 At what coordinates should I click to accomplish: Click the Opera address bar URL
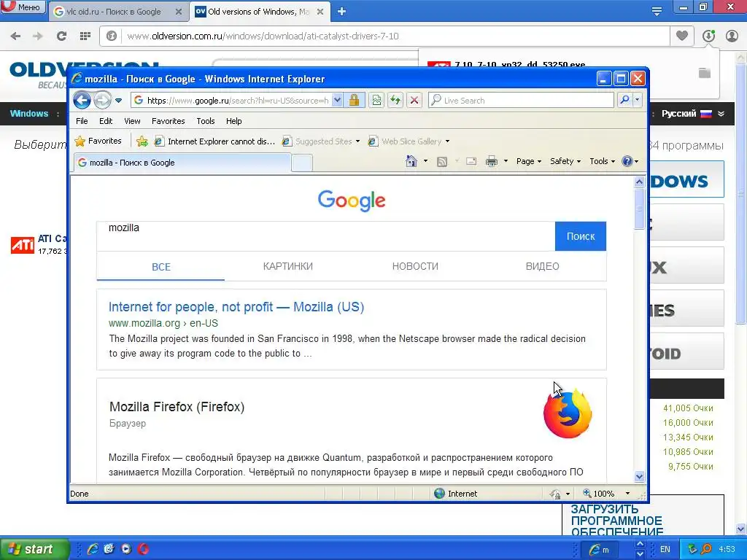(x=263, y=36)
